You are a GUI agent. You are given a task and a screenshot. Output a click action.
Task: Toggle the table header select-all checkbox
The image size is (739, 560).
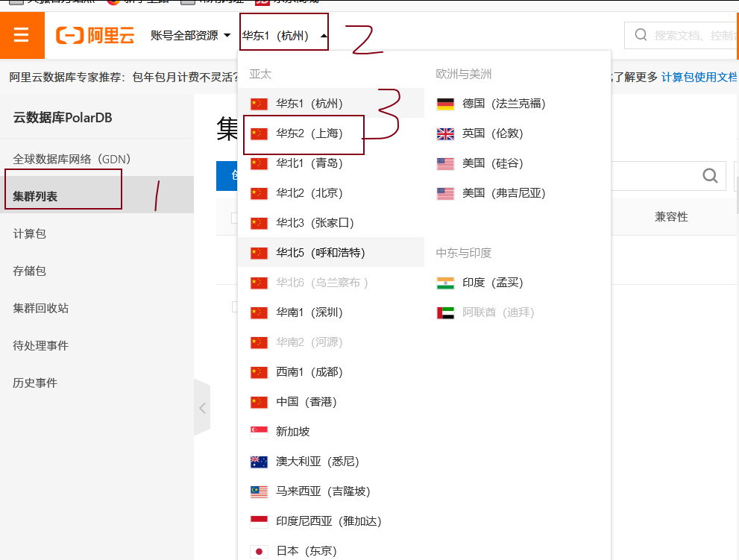point(234,218)
